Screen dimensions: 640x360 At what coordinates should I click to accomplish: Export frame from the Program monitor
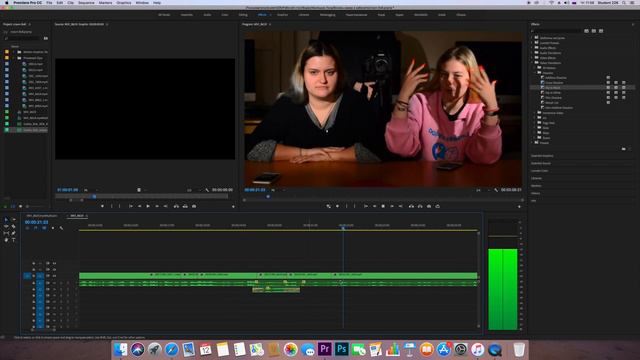(429, 206)
